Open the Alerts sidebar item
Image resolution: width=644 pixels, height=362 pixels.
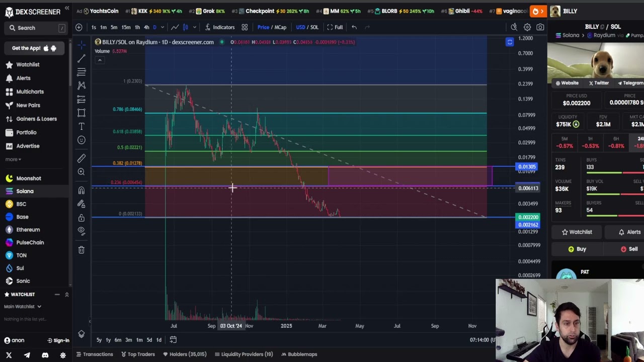(23, 78)
